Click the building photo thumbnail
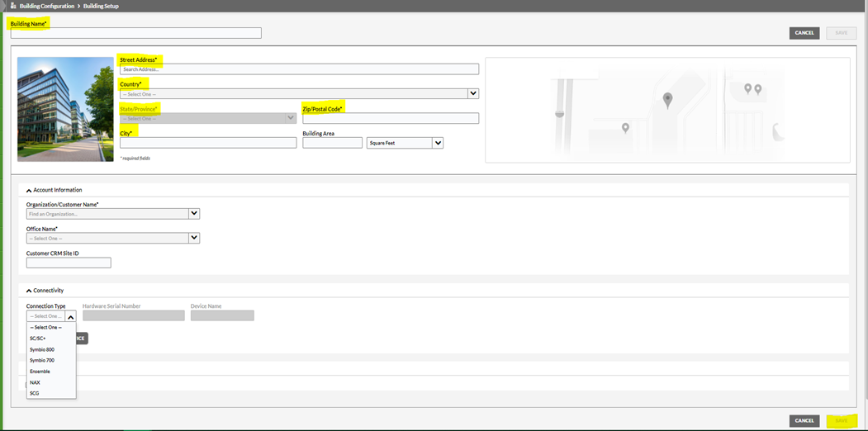Image resolution: width=868 pixels, height=431 pixels. [65, 109]
